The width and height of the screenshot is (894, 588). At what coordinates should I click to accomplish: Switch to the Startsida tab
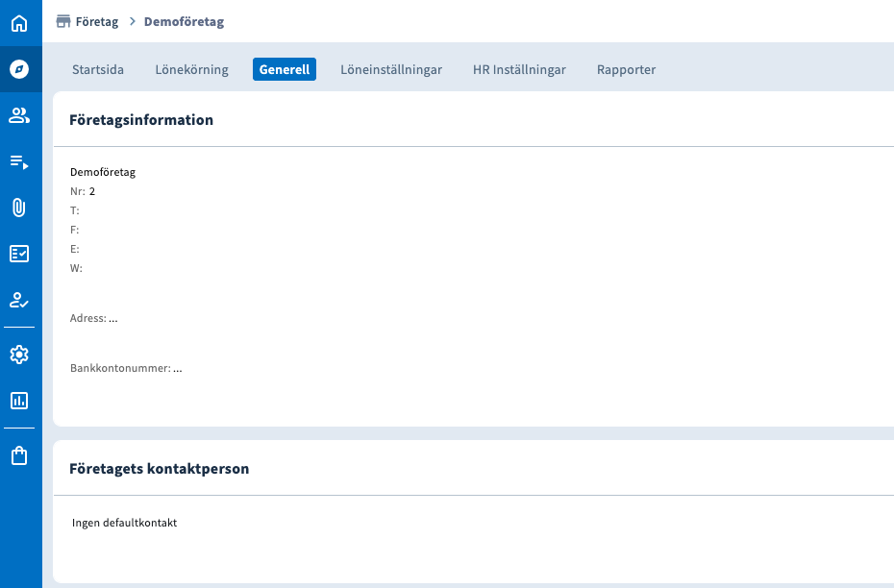tap(98, 69)
